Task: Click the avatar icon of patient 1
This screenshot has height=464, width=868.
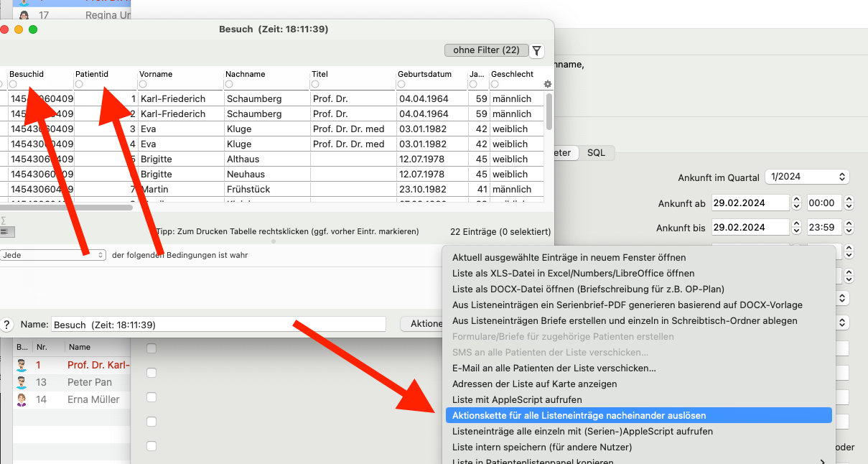Action: coord(22,365)
